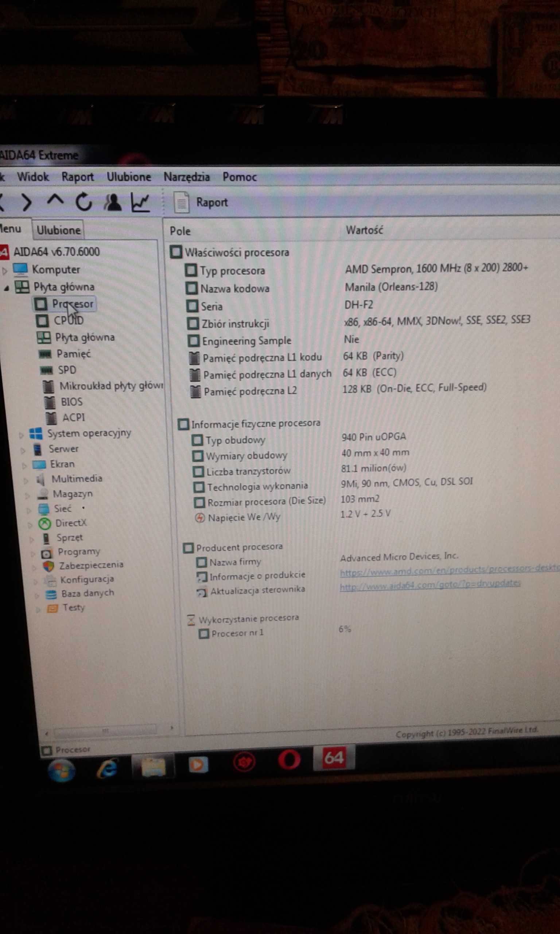The height and width of the screenshot is (934, 560).
Task: Select the Sieć network icon
Action: [x=44, y=509]
